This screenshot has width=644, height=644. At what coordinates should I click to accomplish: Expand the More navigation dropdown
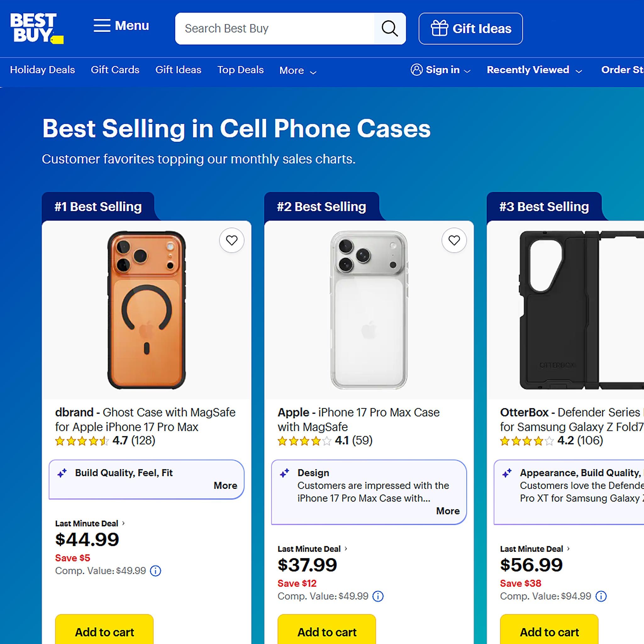pos(298,71)
